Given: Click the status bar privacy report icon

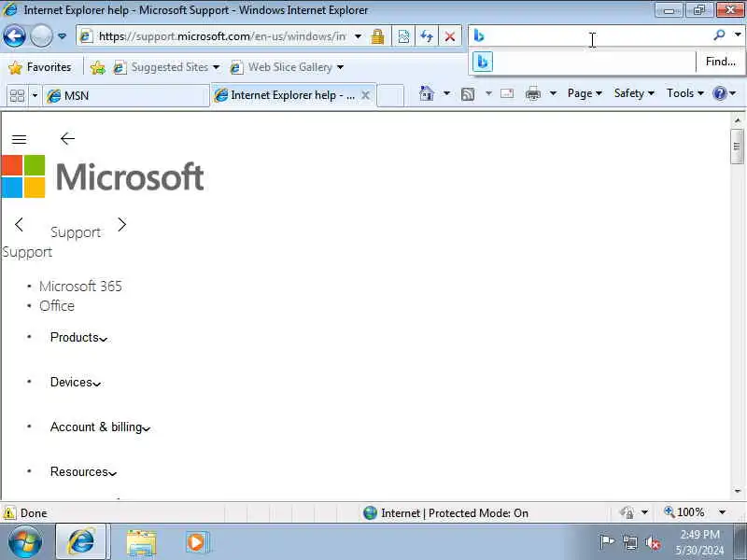Looking at the screenshot, I should pos(627,512).
